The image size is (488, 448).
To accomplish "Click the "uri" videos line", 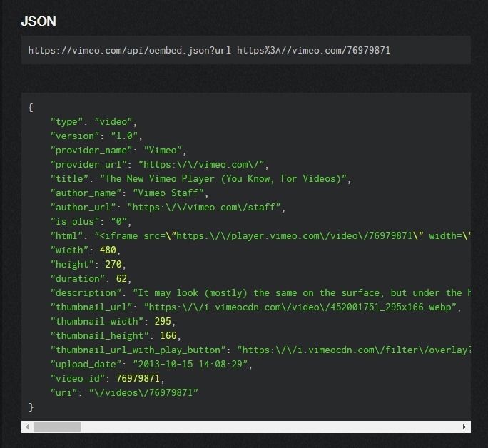I will 124,393.
